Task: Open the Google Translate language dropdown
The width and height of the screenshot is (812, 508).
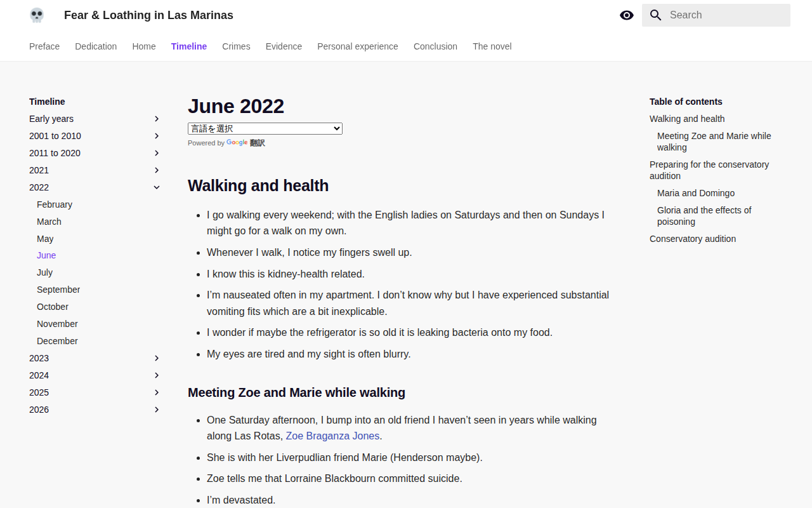Action: point(265,128)
